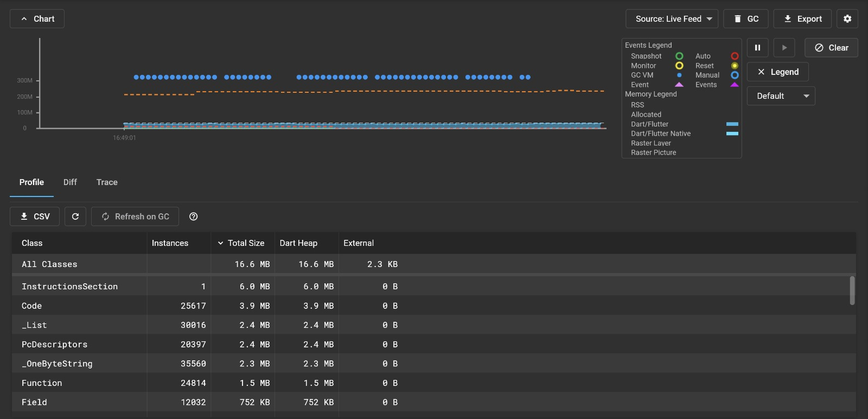Hide the chart Legend
Screen dimensions: 868x419
(777, 72)
